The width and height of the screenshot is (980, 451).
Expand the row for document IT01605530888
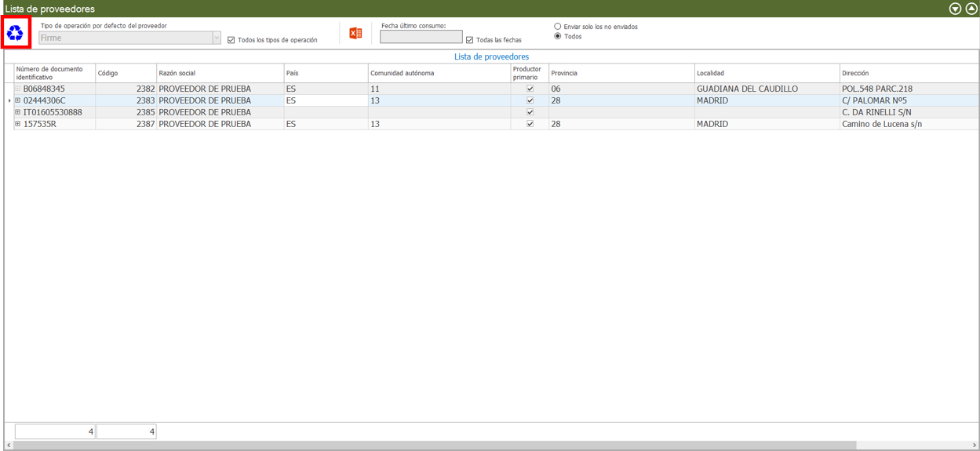(18, 112)
